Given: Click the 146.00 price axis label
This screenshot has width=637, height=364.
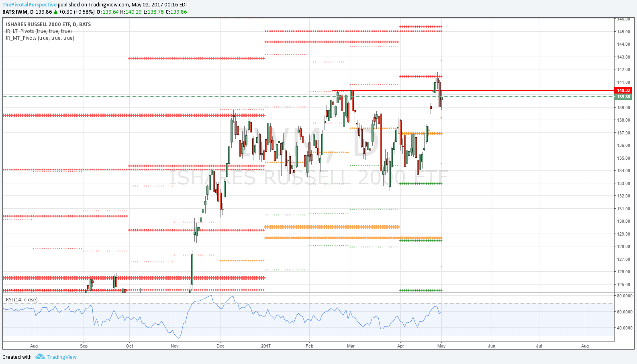Looking at the screenshot, I should point(623,19).
